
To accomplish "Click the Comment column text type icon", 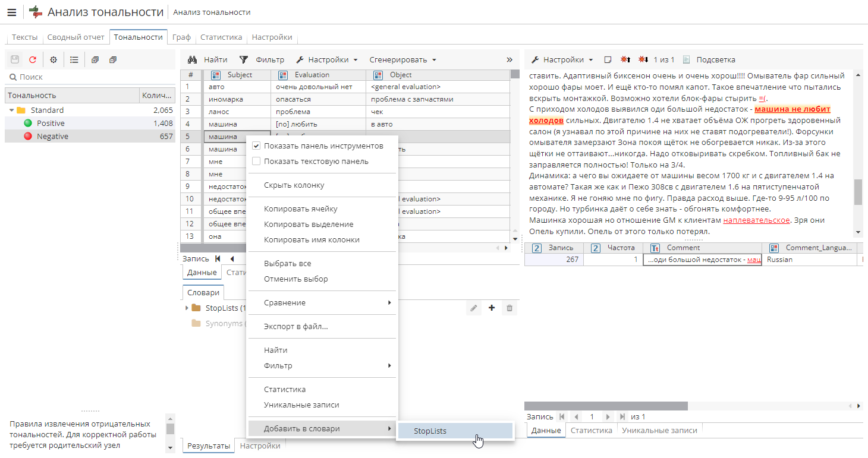I will coord(656,248).
